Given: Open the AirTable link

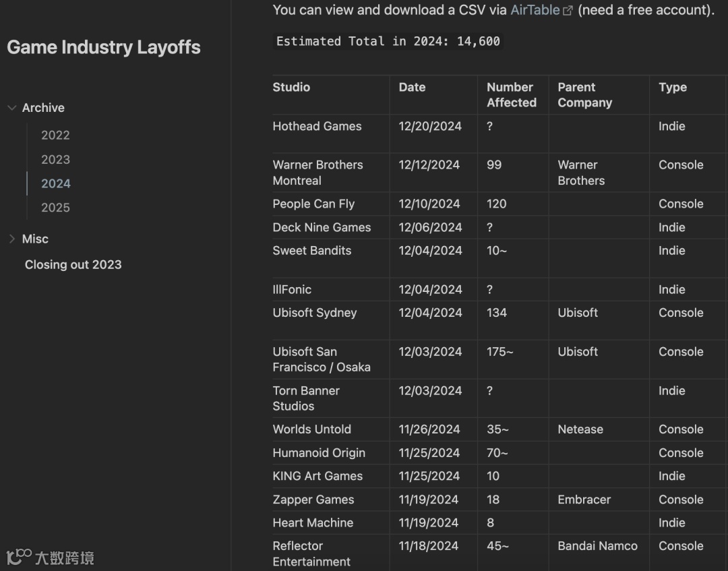Looking at the screenshot, I should (535, 10).
